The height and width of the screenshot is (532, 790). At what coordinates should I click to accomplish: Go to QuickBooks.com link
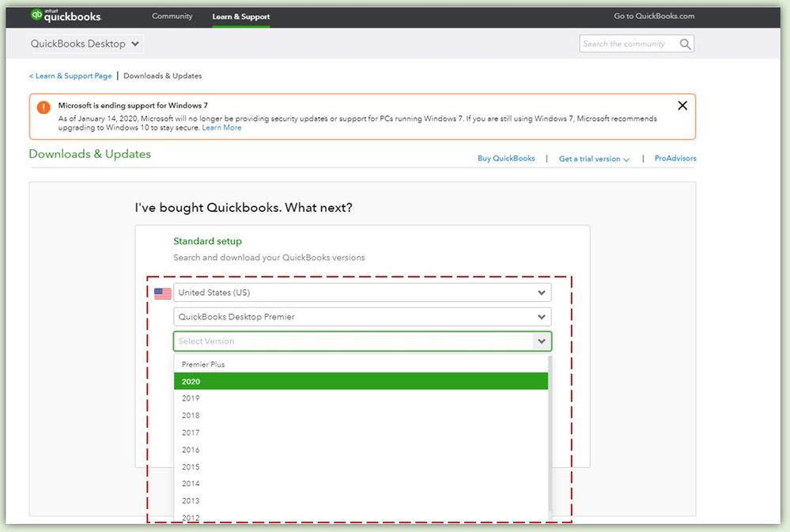click(x=654, y=16)
